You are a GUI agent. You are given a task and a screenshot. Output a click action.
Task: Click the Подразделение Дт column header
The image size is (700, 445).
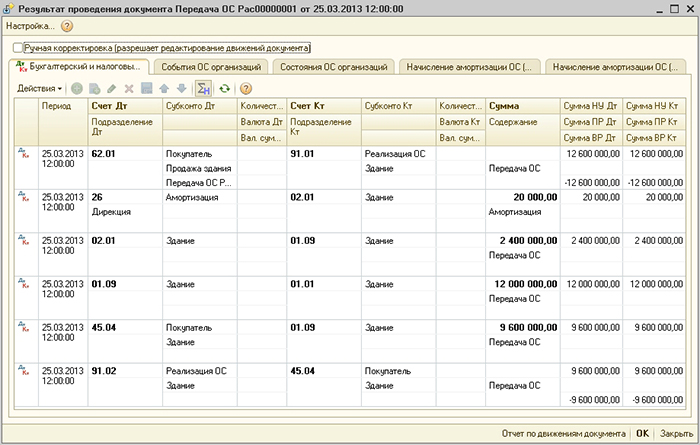pyautogui.click(x=125, y=130)
